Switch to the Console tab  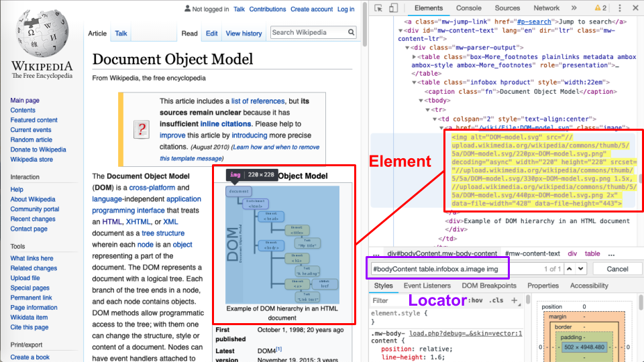pyautogui.click(x=469, y=8)
